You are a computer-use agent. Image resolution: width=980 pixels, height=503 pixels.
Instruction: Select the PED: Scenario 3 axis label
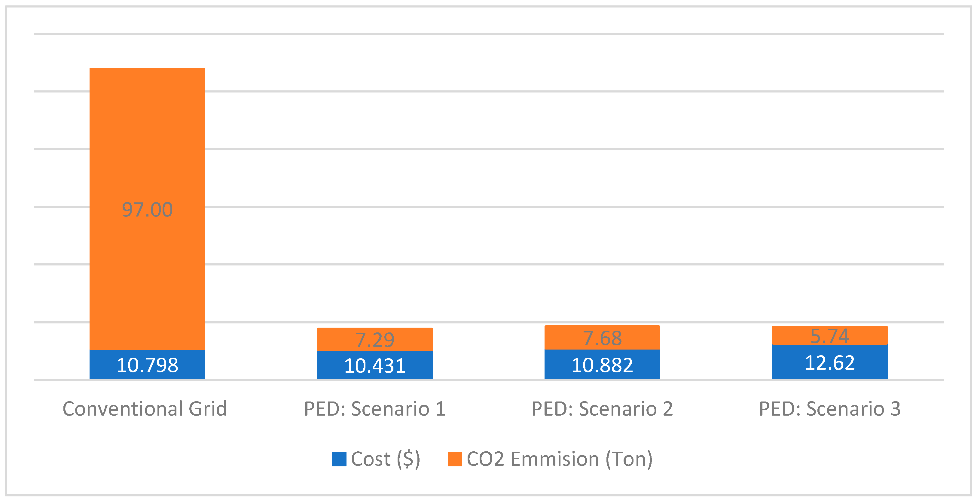click(830, 409)
